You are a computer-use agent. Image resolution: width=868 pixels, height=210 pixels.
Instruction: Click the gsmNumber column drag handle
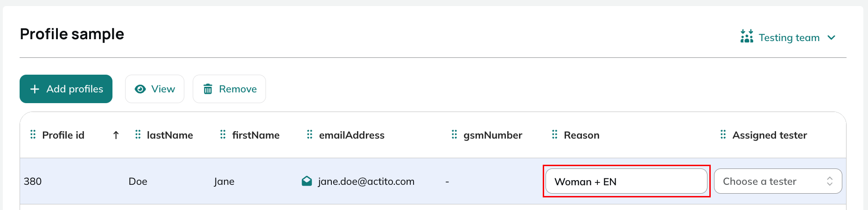[454, 134]
